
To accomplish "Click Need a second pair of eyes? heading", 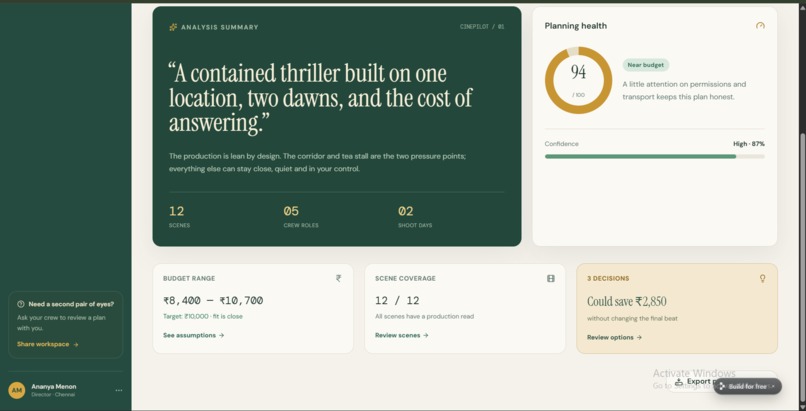I will tap(71, 304).
